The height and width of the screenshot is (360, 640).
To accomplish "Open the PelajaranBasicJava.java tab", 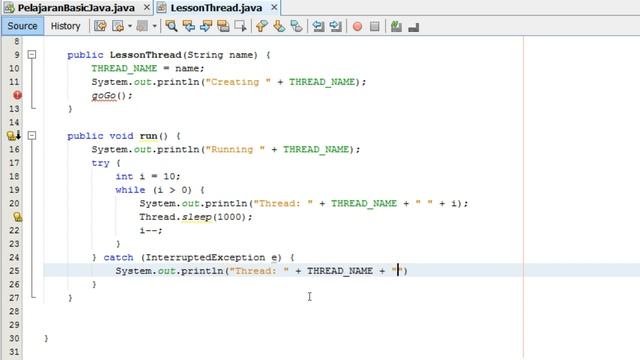I will (76, 8).
